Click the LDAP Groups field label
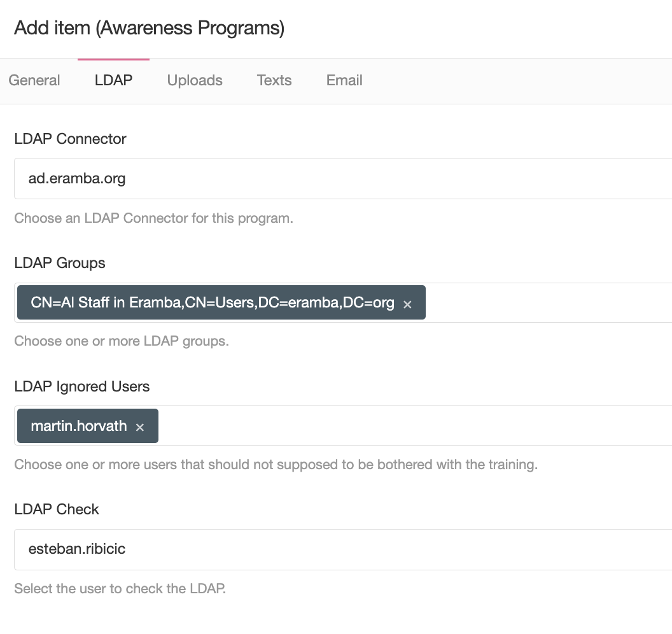The height and width of the screenshot is (634, 672). pyautogui.click(x=60, y=263)
